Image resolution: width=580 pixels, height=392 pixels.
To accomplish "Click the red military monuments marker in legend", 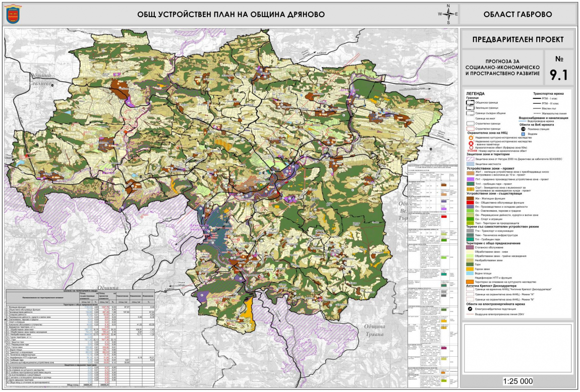I will coord(471,144).
